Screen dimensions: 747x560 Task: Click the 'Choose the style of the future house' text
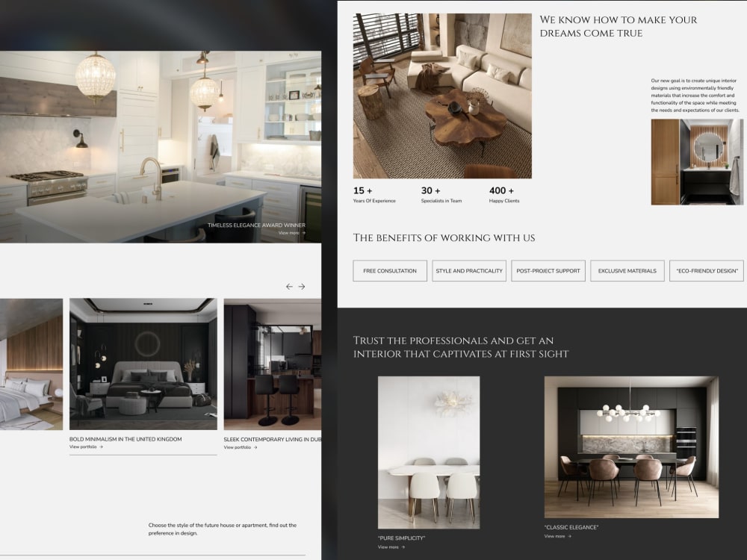click(223, 529)
